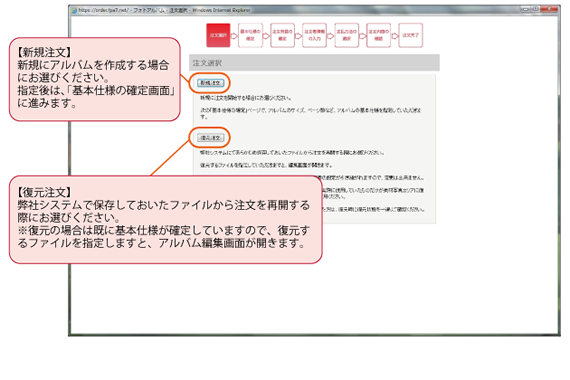Image resolution: width=570 pixels, height=380 pixels.
Task: Click the window title text with the order URL
Action: [x=165, y=10]
